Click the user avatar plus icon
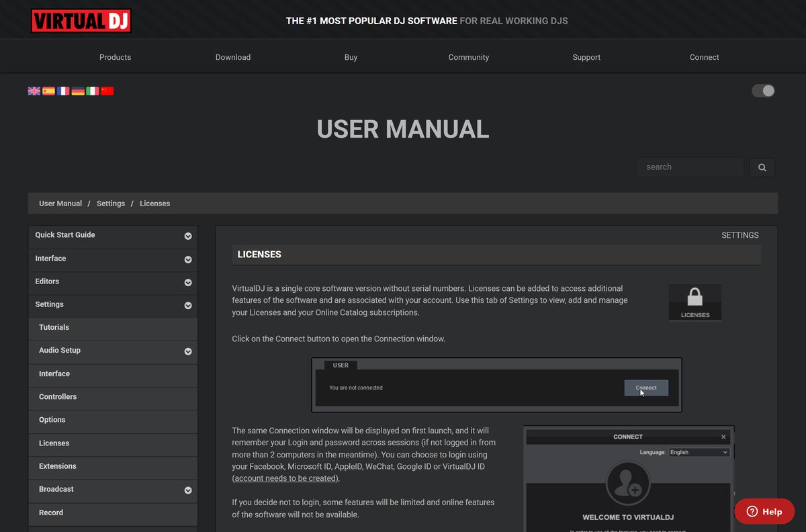This screenshot has width=806, height=532. pos(627,484)
